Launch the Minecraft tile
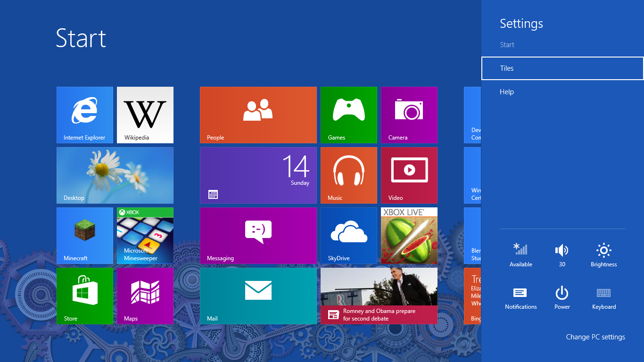This screenshot has height=362, width=644. point(85,236)
